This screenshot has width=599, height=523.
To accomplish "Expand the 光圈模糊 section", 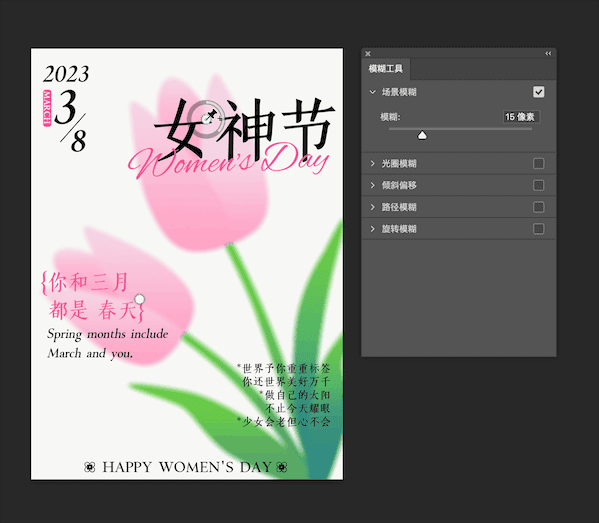I will point(372,164).
